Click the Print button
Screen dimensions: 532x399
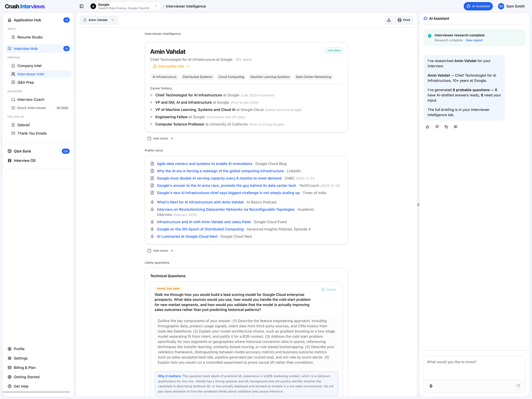(x=404, y=20)
